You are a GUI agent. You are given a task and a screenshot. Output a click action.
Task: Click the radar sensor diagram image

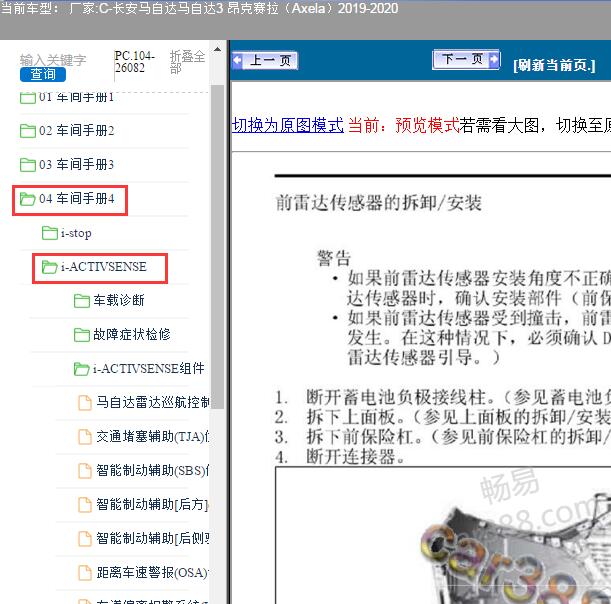click(443, 535)
